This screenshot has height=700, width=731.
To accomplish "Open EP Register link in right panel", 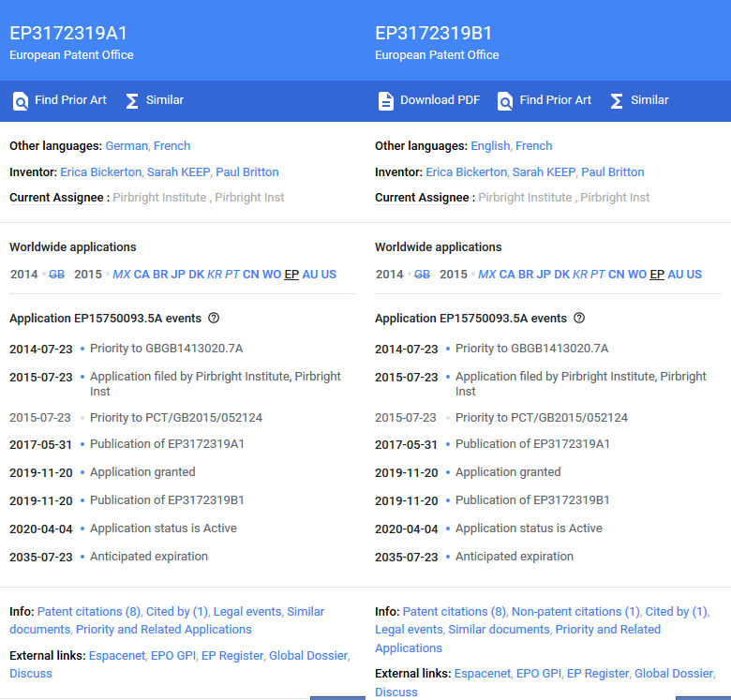I will (x=597, y=674).
